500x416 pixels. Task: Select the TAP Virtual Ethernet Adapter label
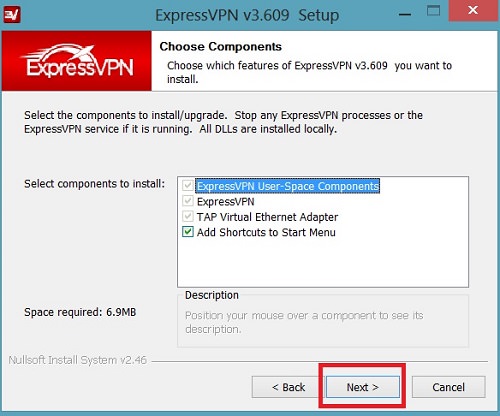[267, 217]
